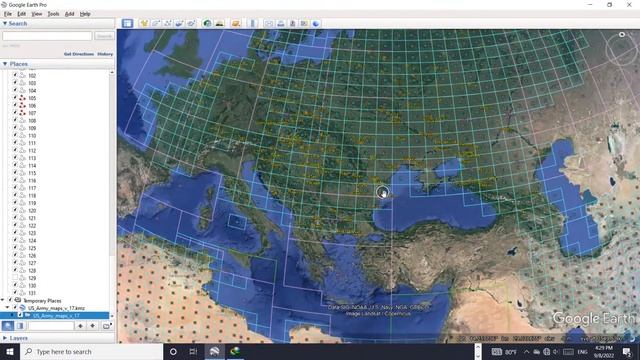This screenshot has height=360, width=640.
Task: Open Task View from the taskbar
Action: pos(193,351)
